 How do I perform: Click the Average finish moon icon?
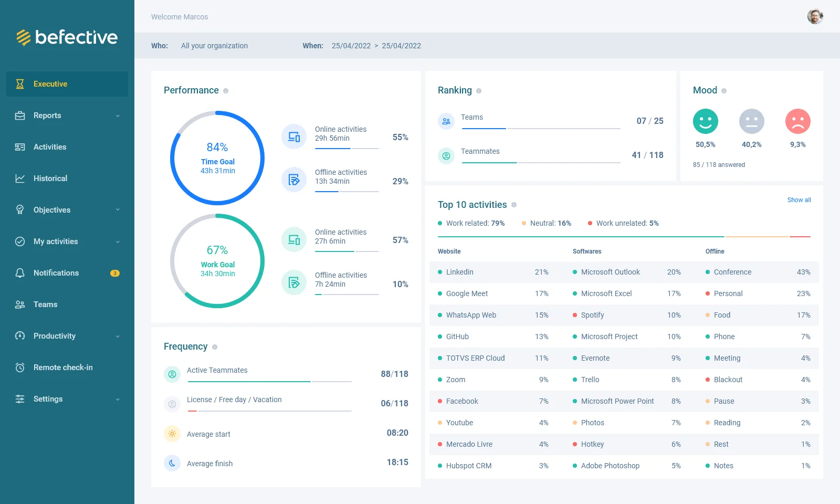(x=172, y=463)
